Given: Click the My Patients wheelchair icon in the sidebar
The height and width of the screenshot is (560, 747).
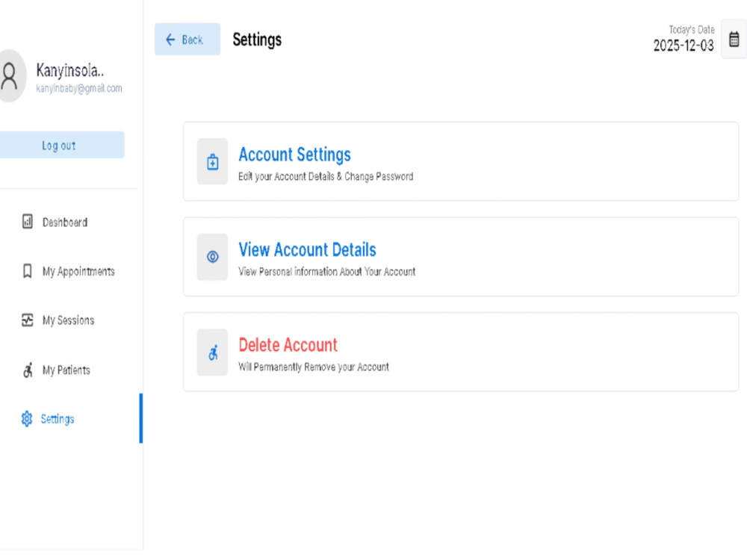Looking at the screenshot, I should [x=28, y=370].
